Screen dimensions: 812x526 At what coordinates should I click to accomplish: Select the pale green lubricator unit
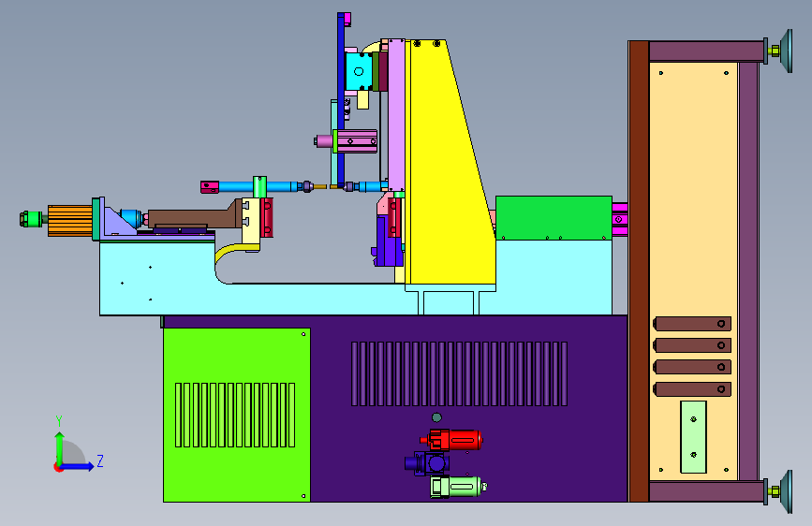pyautogui.click(x=458, y=487)
